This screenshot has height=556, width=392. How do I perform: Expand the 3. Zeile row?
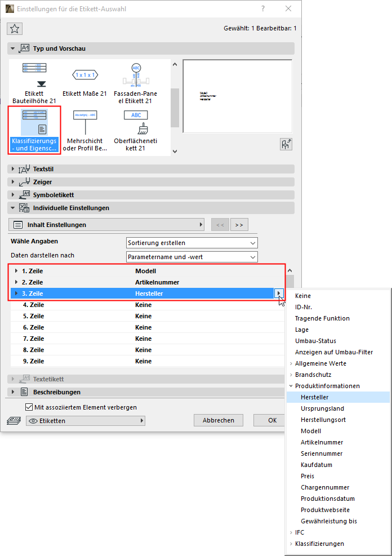point(16,293)
